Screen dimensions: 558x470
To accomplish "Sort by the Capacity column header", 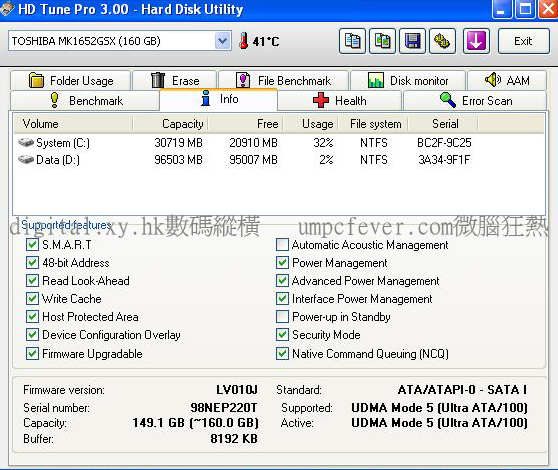I will click(x=170, y=124).
